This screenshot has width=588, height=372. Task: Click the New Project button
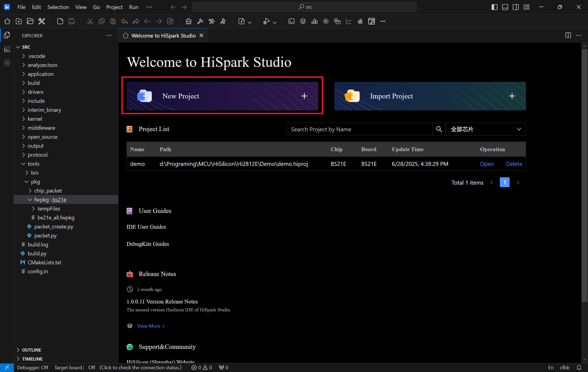pyautogui.click(x=222, y=96)
